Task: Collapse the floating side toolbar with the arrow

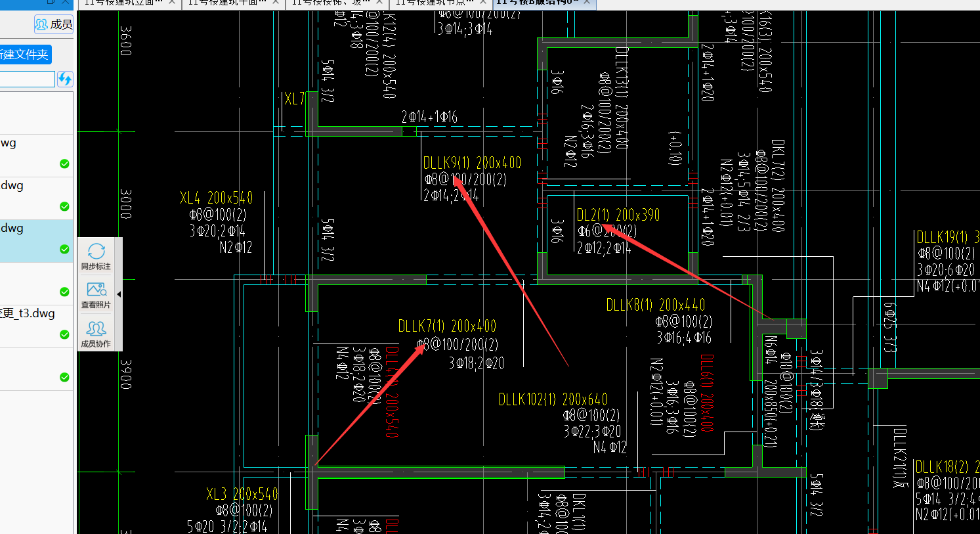Action: (x=119, y=294)
